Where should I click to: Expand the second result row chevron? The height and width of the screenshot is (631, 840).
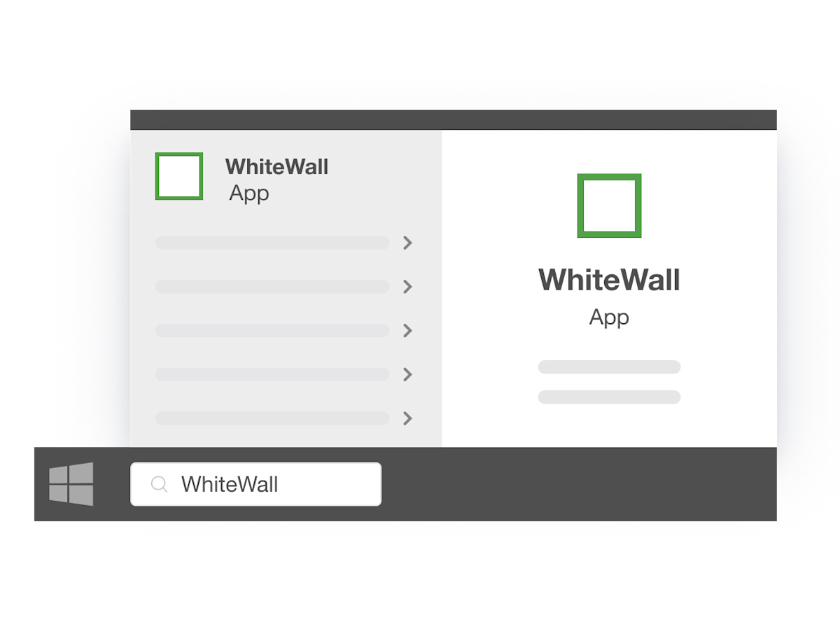(407, 287)
